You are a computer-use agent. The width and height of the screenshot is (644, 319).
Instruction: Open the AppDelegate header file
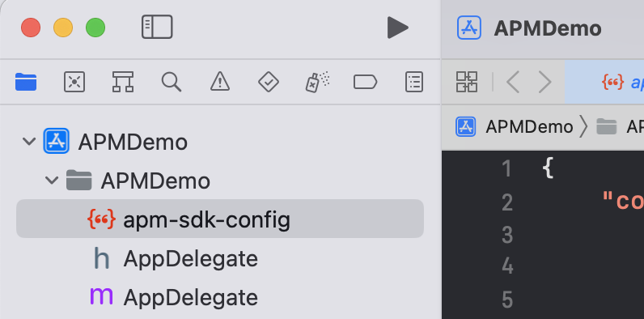191,259
